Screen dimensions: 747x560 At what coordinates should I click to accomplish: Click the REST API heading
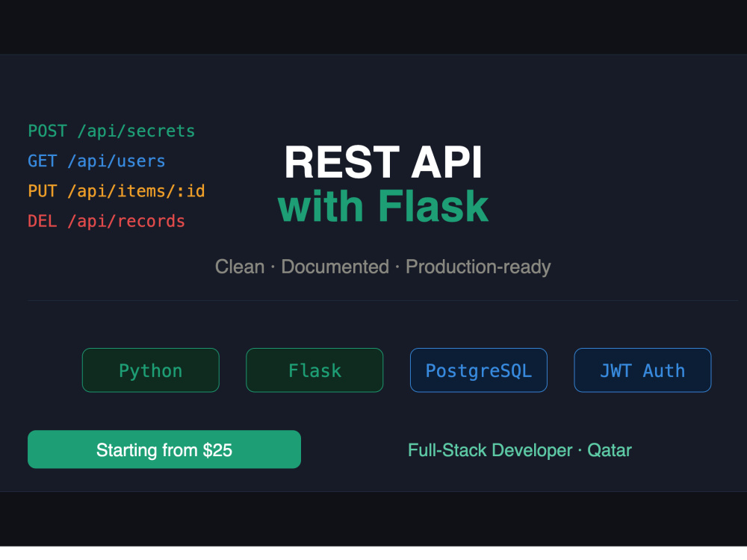pos(383,162)
